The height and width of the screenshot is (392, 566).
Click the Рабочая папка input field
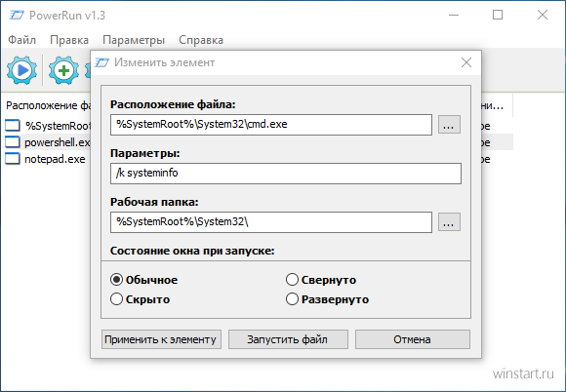tap(271, 222)
